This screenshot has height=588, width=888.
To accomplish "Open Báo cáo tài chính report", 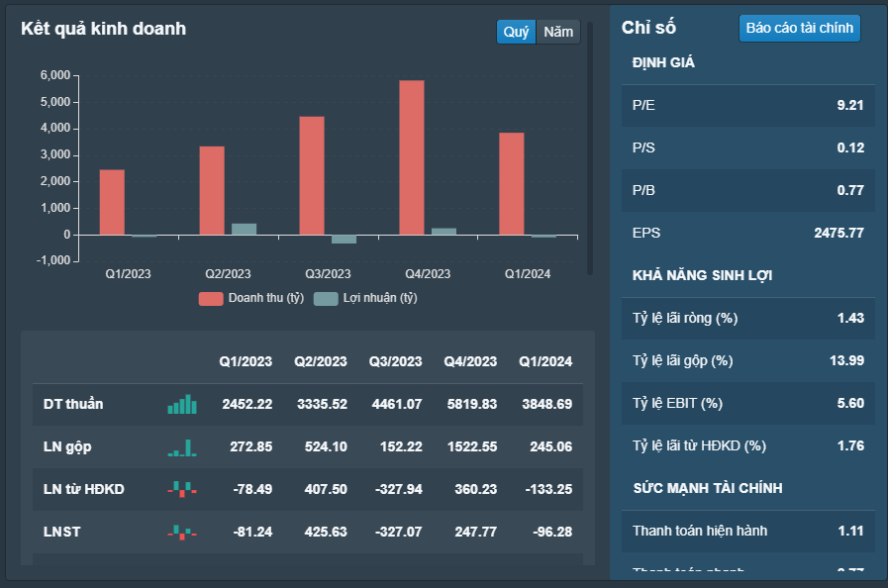I will pos(799,28).
